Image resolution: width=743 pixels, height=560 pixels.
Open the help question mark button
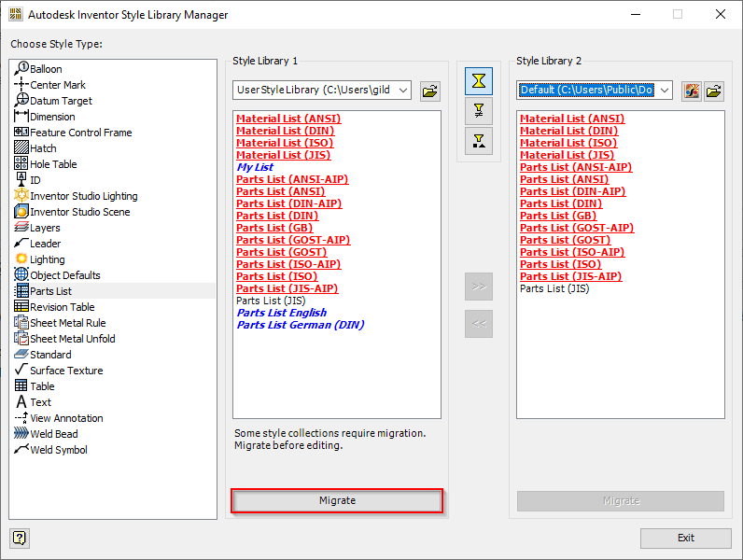coord(20,538)
